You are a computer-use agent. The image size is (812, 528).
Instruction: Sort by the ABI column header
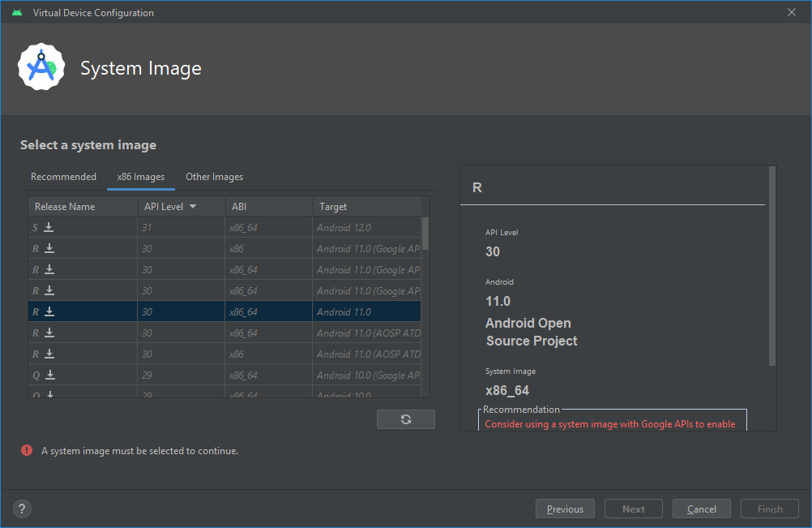pyautogui.click(x=269, y=206)
